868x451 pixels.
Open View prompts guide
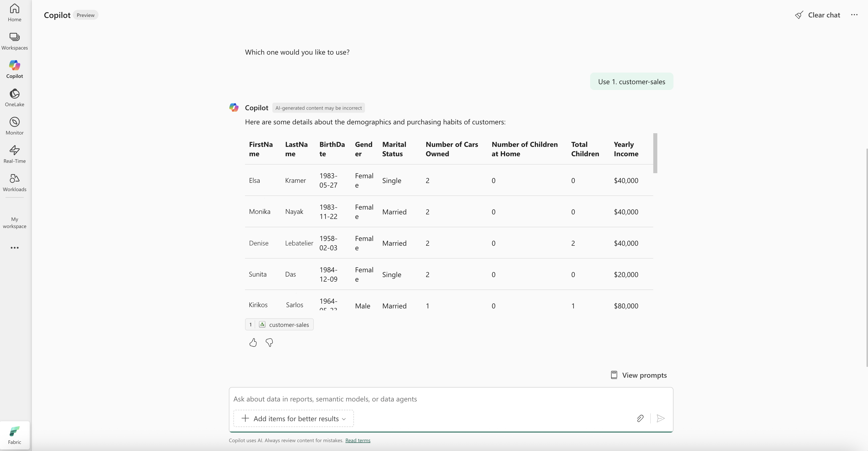pos(639,375)
